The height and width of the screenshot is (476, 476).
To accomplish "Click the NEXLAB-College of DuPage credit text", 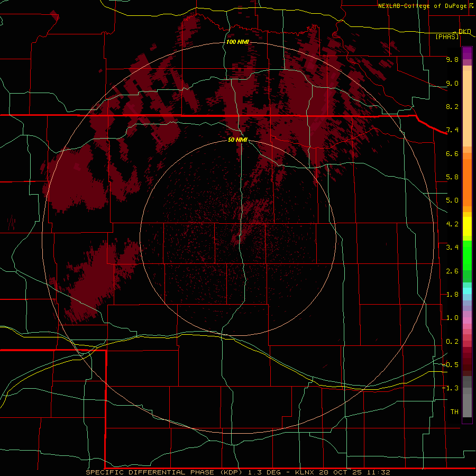I will (x=422, y=6).
